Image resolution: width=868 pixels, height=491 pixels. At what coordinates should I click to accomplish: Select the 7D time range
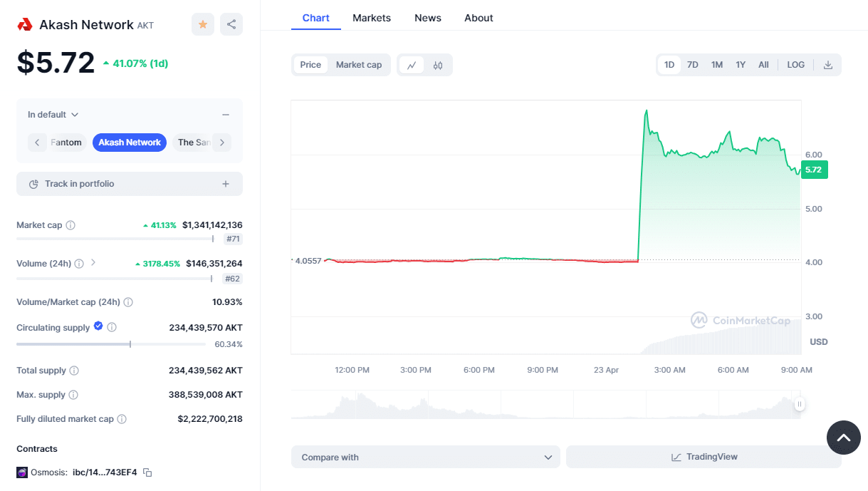tap(692, 64)
